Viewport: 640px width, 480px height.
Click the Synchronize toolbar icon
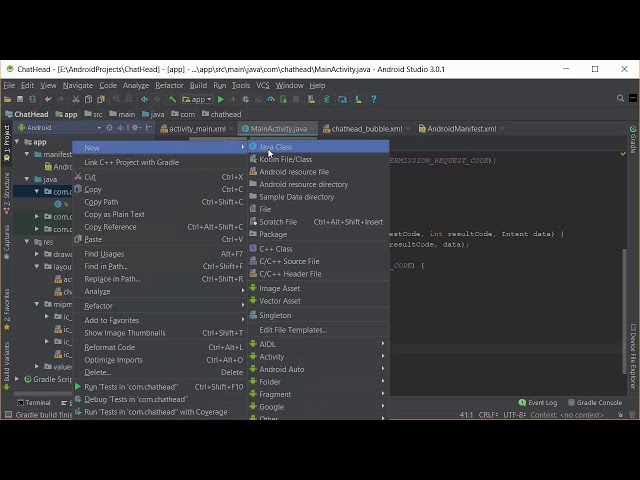coord(32,99)
